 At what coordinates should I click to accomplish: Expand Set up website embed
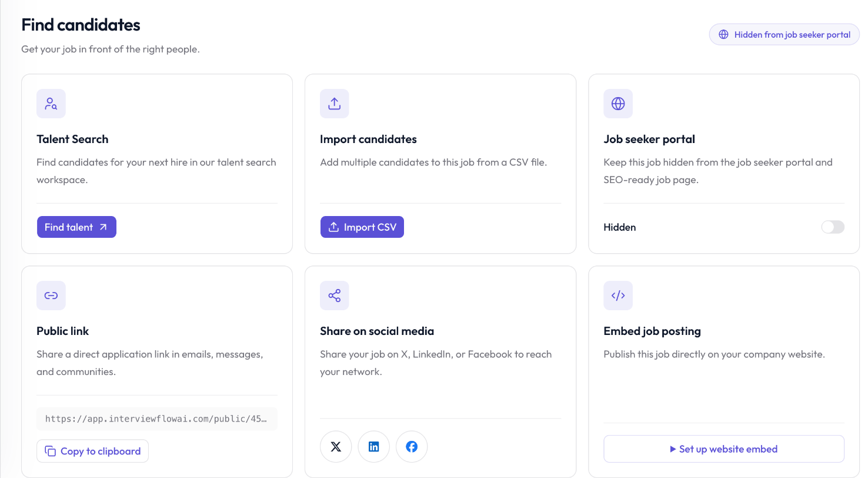pos(724,449)
